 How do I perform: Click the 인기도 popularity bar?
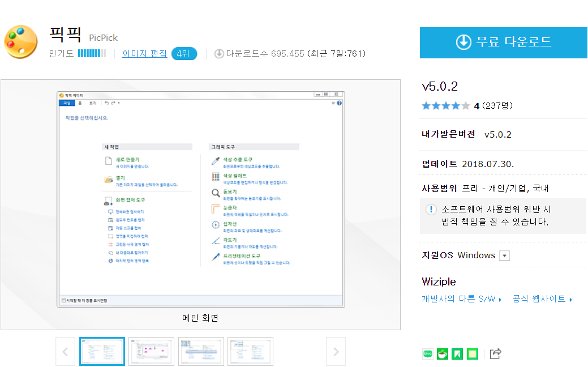tap(92, 54)
